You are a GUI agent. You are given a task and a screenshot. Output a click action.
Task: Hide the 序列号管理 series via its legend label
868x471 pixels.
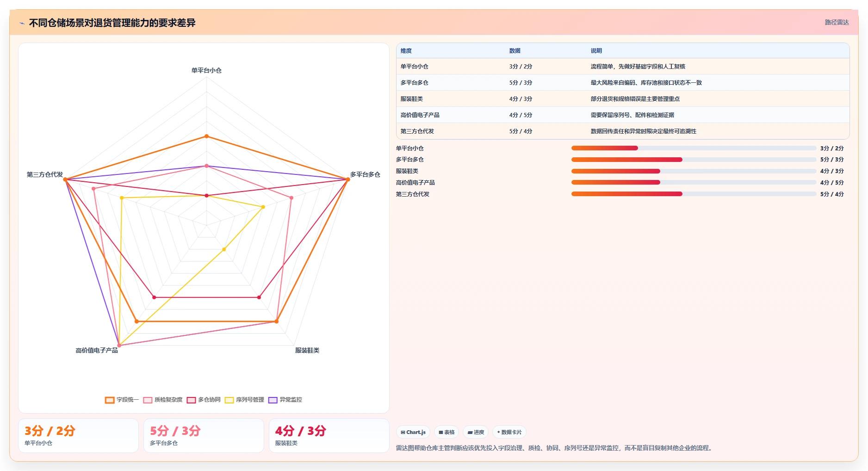(250, 400)
